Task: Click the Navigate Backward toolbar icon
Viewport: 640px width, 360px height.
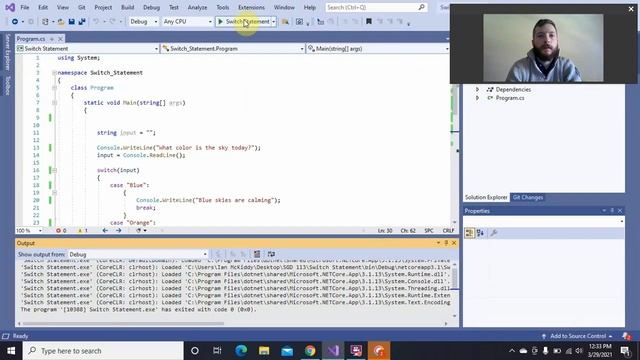Action: [x=15, y=22]
